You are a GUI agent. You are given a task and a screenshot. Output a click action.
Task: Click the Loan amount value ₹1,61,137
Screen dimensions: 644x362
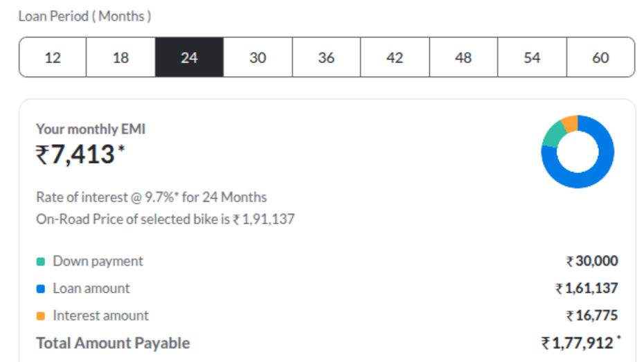pos(587,288)
